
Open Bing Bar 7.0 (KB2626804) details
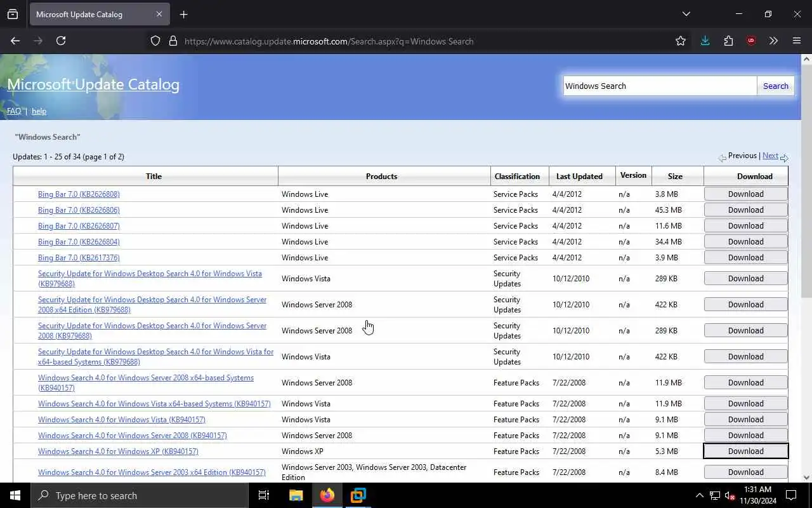[79, 242]
